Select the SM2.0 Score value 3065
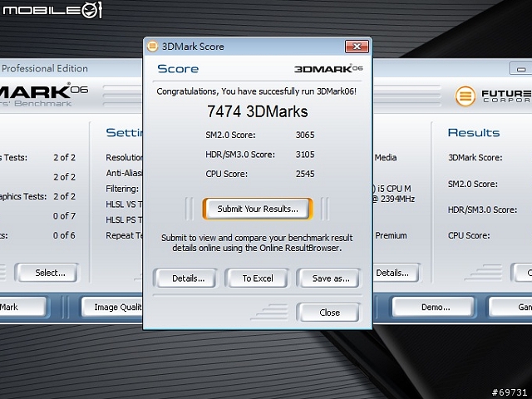532x399 pixels. pos(305,135)
